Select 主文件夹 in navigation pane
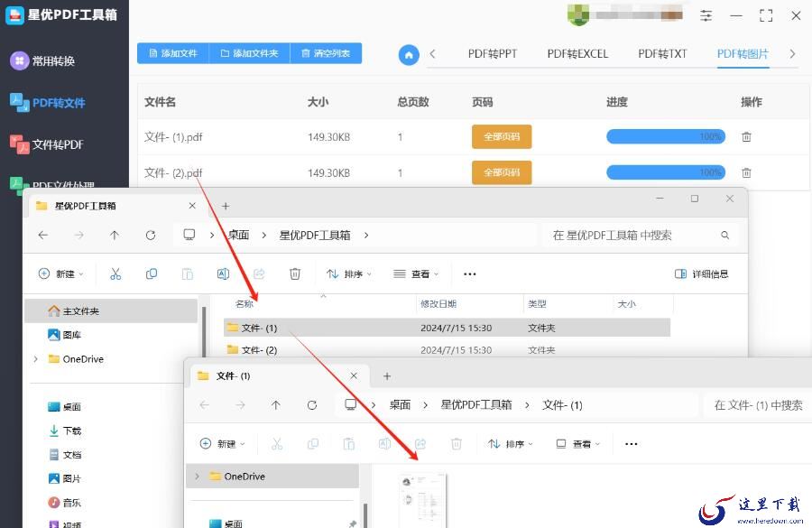The width and height of the screenshot is (812, 528). [111, 310]
